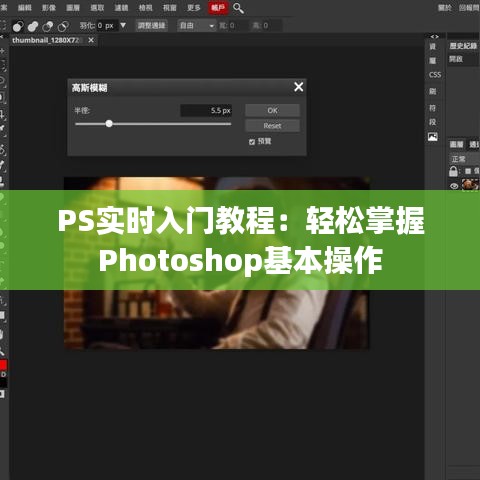Select the Move tool in the left toolbar

3,51
